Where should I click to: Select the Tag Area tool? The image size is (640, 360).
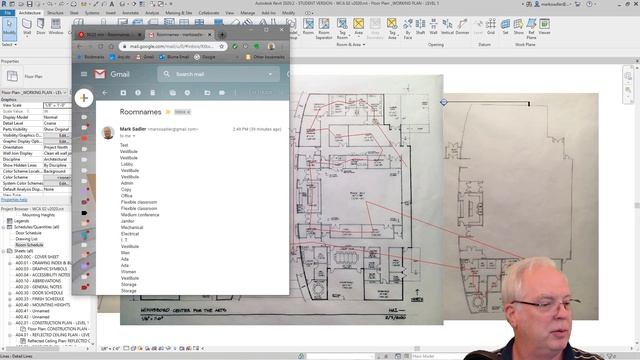392,29
